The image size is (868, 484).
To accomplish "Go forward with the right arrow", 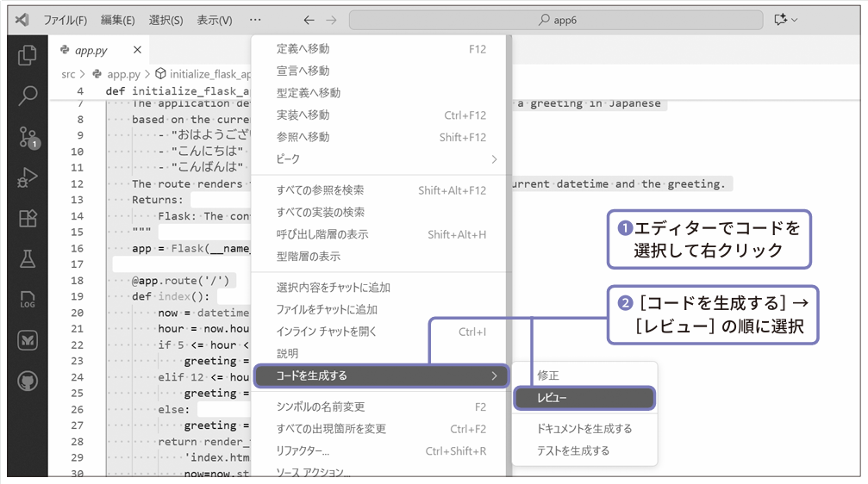I will coord(331,20).
